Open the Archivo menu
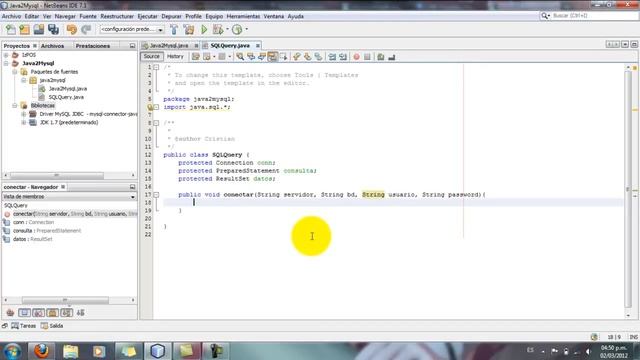Screen dimensions: 640x360 (11, 16)
